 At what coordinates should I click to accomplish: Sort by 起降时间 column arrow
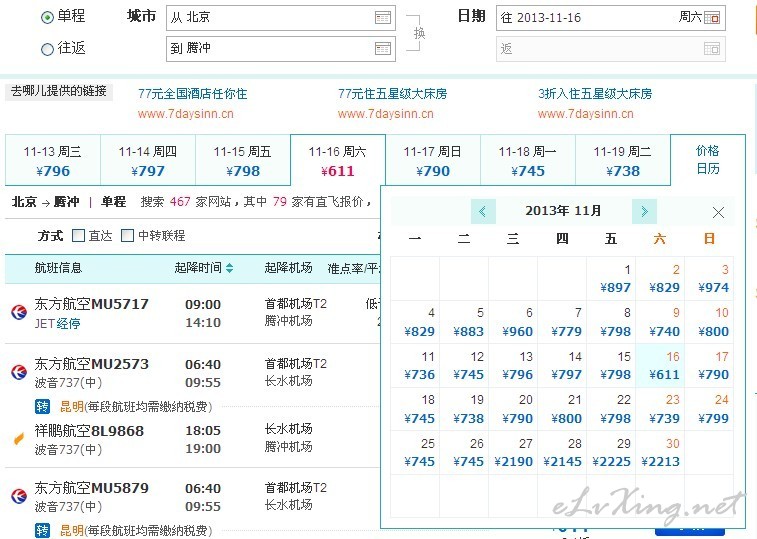(x=230, y=268)
